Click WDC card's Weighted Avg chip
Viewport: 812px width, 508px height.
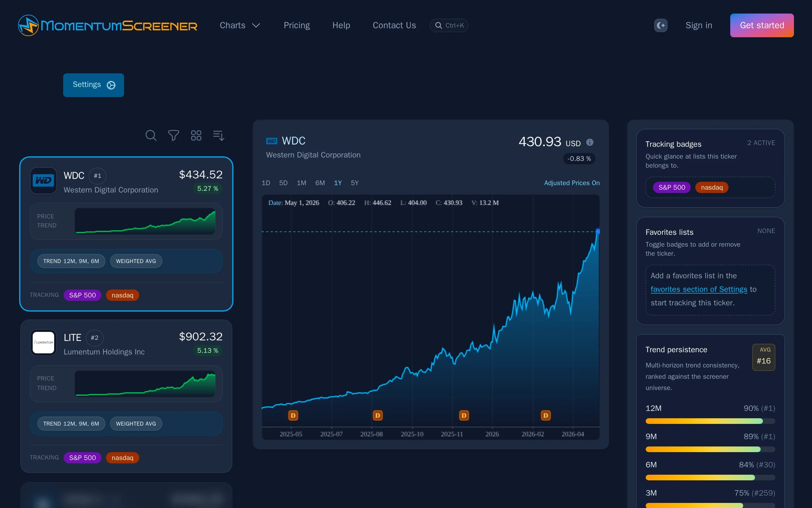[x=136, y=261]
